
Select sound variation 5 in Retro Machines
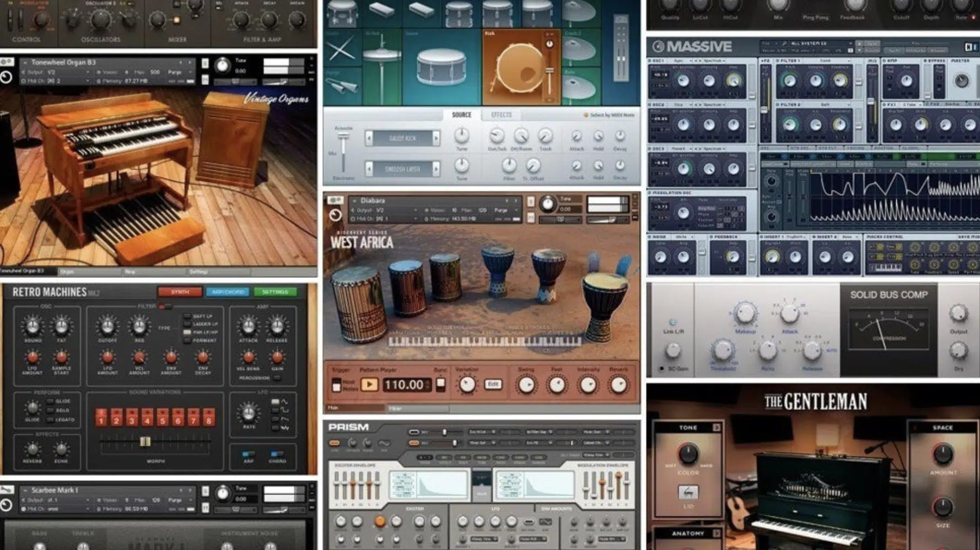coord(163,417)
